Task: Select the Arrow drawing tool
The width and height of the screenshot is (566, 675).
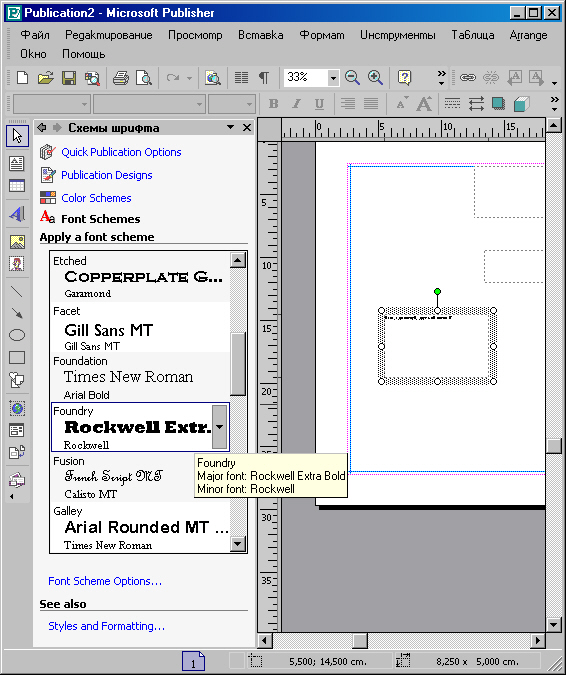Action: [x=17, y=313]
